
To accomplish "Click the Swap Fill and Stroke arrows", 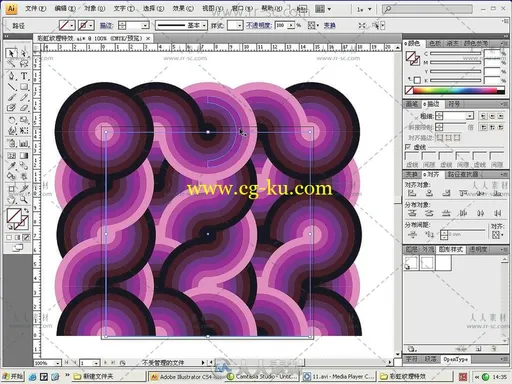I will pyautogui.click(x=26, y=211).
